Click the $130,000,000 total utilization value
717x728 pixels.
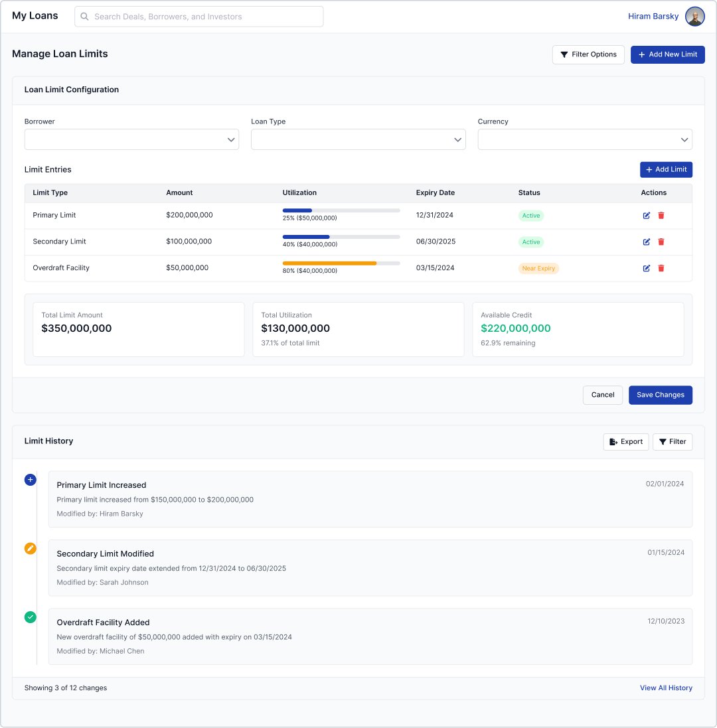pyautogui.click(x=295, y=328)
